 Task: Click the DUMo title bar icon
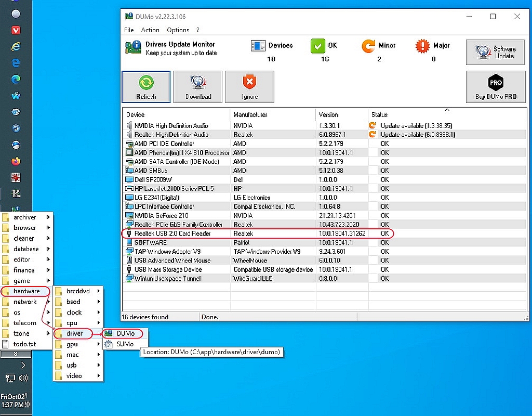coord(129,16)
